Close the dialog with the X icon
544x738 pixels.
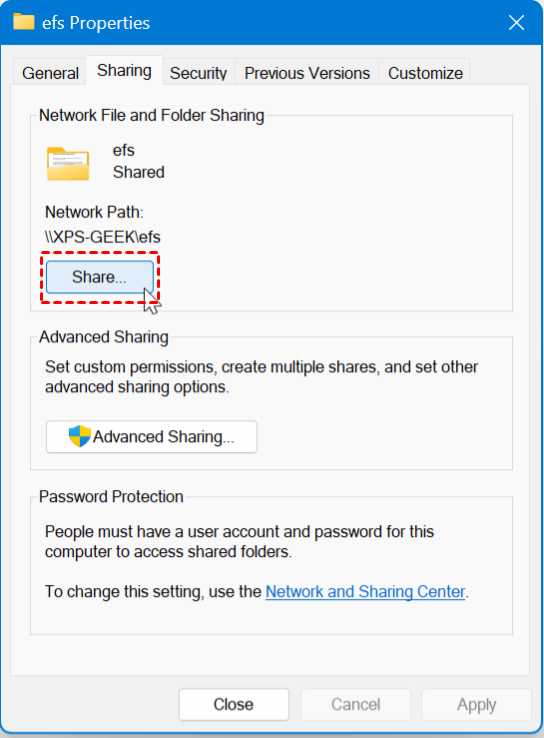click(x=516, y=22)
